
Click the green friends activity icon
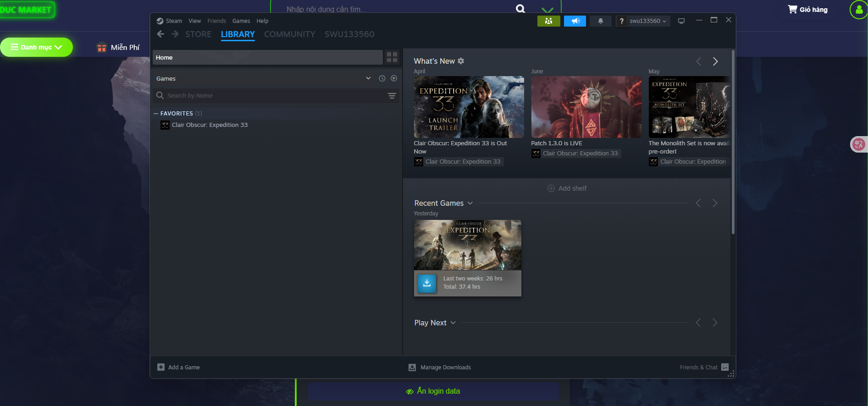pyautogui.click(x=548, y=21)
